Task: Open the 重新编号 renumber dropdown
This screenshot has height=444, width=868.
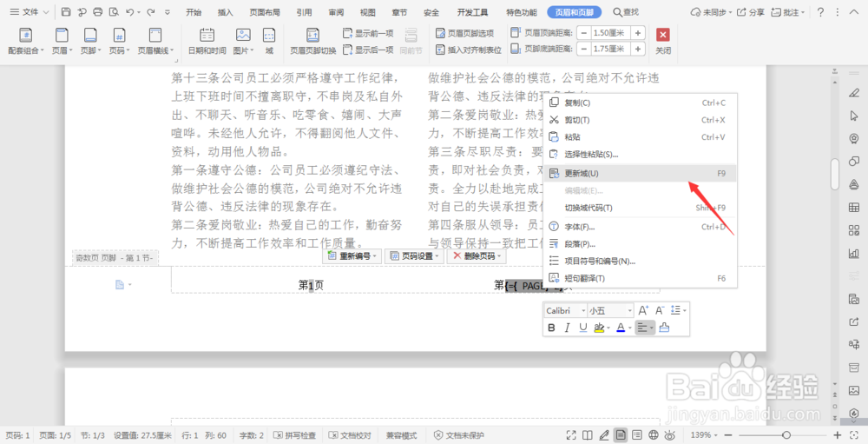Action: pyautogui.click(x=352, y=256)
